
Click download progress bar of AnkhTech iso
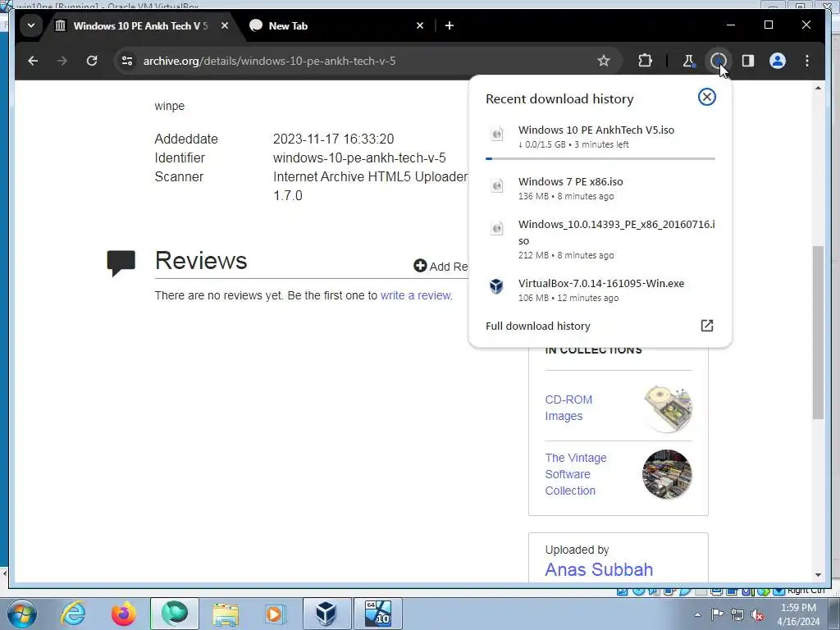point(600,158)
